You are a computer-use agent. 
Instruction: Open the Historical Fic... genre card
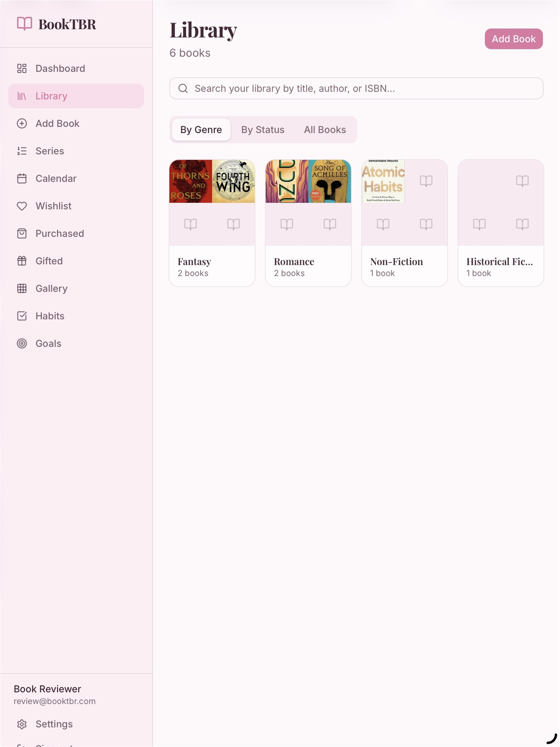click(501, 223)
